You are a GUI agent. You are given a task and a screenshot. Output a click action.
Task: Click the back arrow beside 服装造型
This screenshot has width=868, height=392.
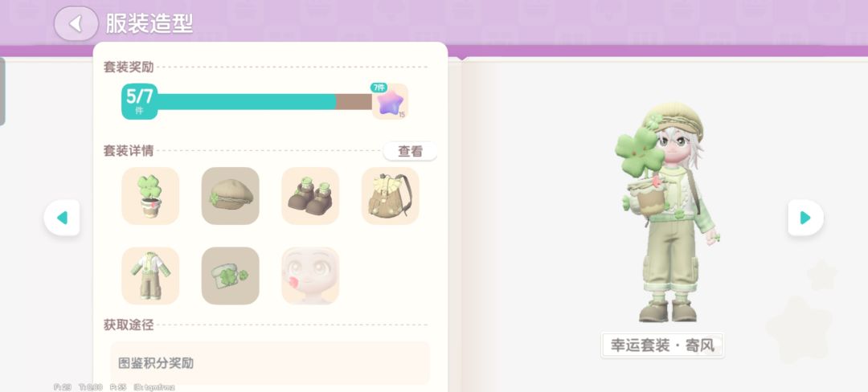point(76,24)
